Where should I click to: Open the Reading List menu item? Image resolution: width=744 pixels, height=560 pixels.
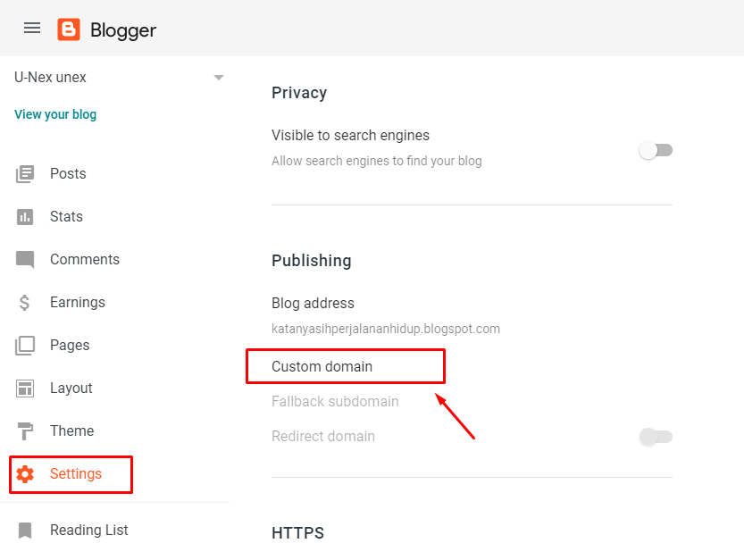coord(89,531)
